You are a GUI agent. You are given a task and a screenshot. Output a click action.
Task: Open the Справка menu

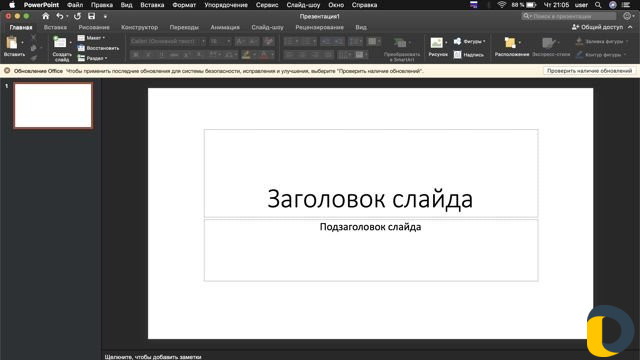tap(364, 5)
